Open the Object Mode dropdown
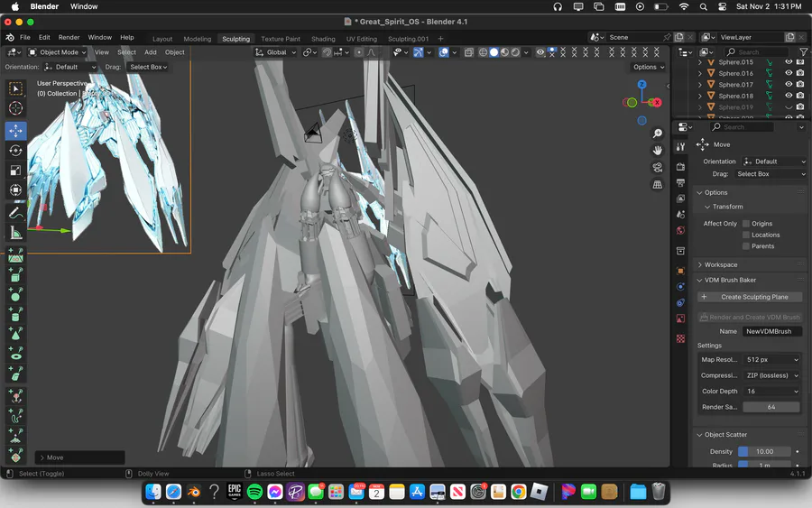This screenshot has width=812, height=508. coord(57,52)
